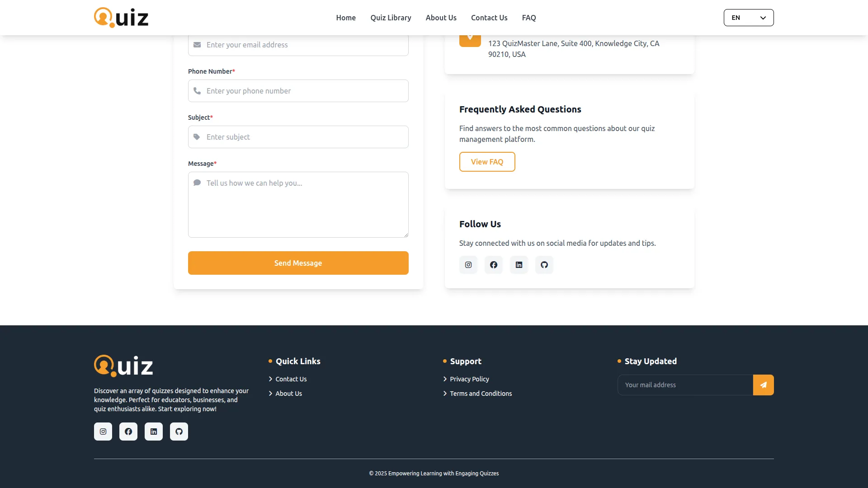Open footer GitHub icon button

[179, 432]
